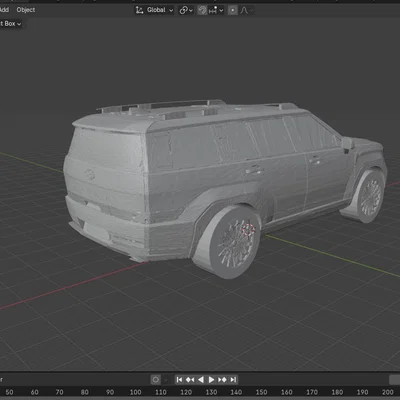Click the transform orientation axes icon
The image size is (400, 400).
(x=139, y=10)
